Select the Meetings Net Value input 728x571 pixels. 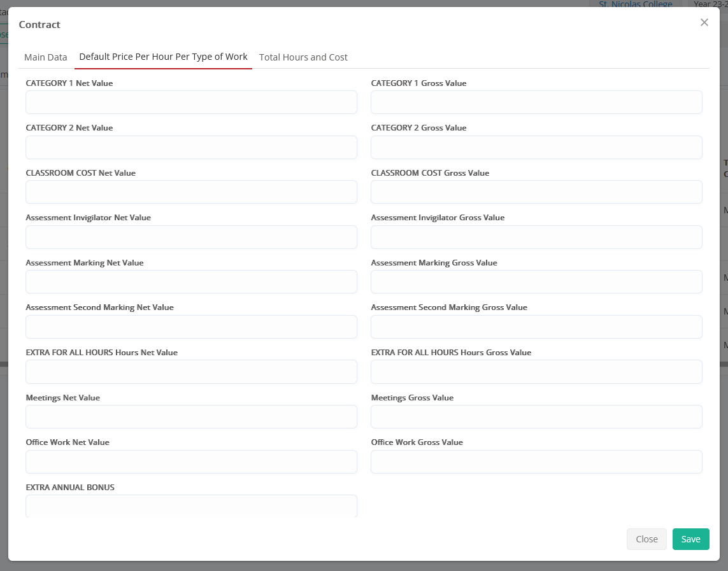pos(191,417)
